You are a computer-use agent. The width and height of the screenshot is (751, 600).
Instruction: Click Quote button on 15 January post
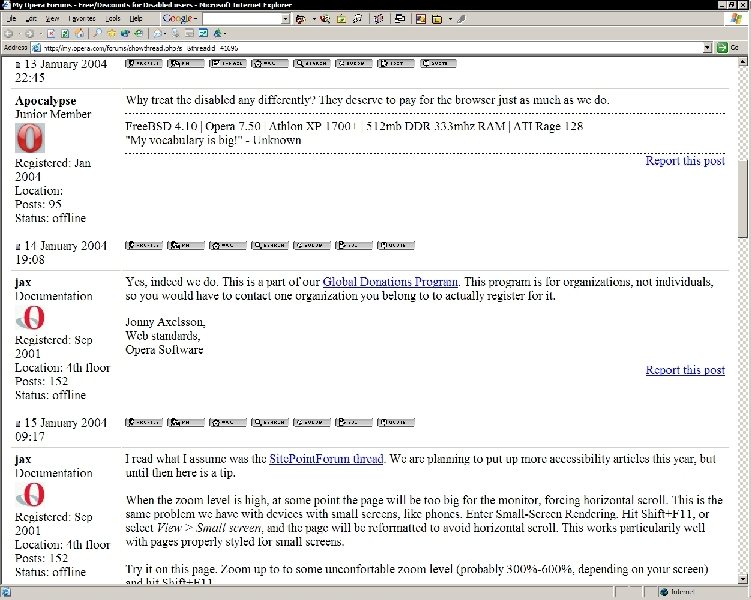[396, 422]
